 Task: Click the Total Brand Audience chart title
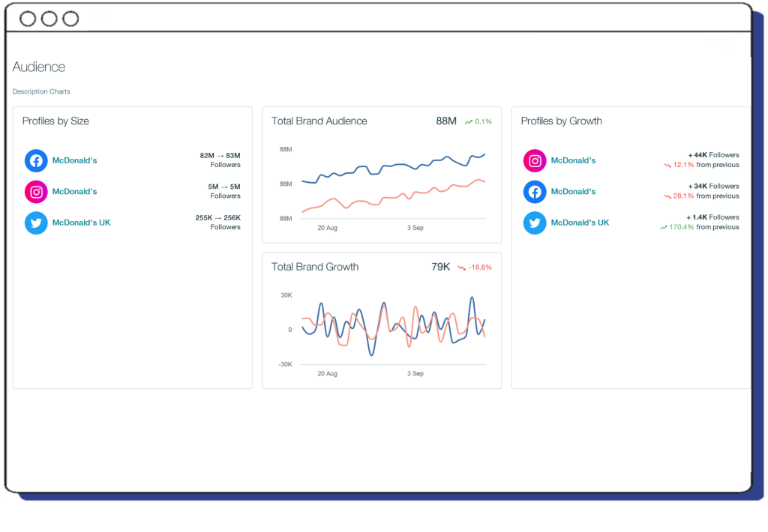(319, 121)
